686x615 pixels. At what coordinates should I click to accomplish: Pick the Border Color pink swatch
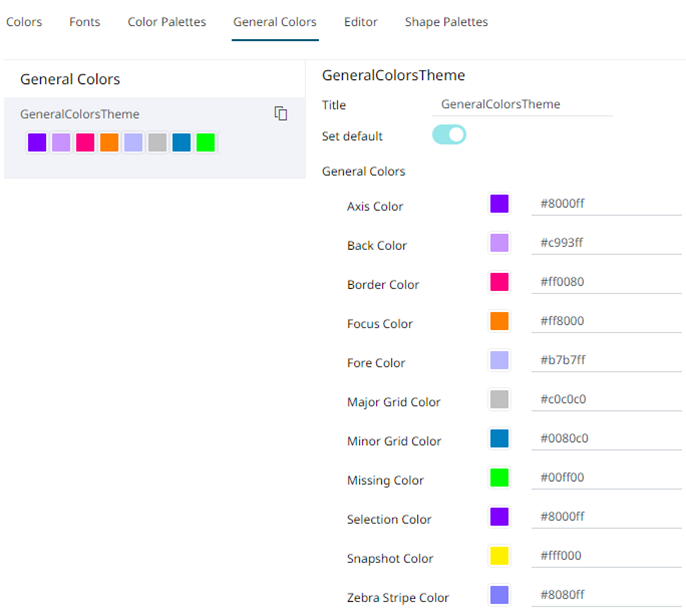499,282
